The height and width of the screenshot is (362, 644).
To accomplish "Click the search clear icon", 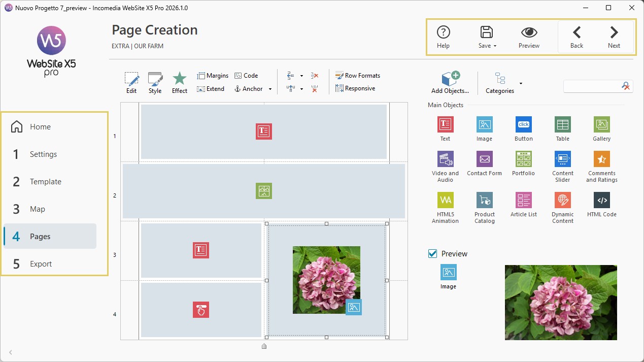I will 626,86.
